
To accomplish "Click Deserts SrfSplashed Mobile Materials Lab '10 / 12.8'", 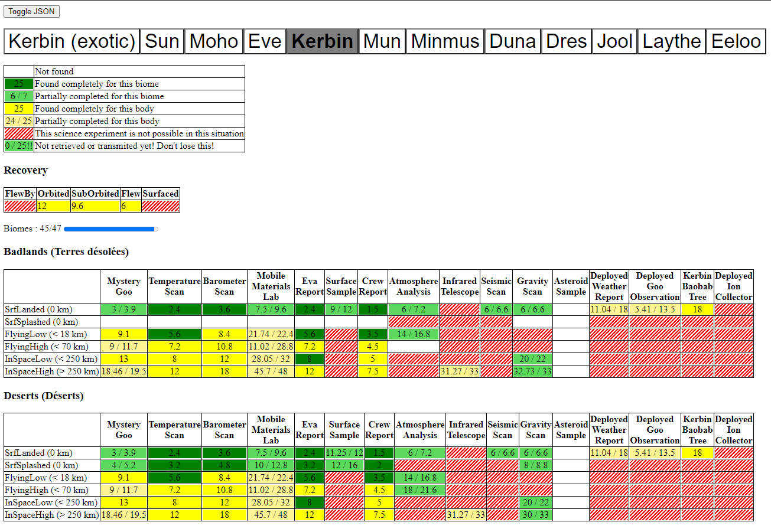I will coord(271,465).
